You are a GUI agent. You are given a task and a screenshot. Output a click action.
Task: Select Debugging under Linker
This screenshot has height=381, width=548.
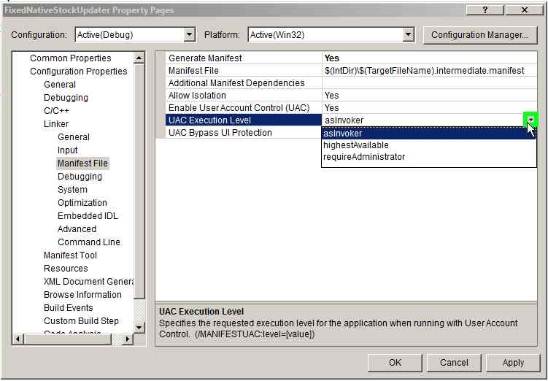(x=80, y=177)
